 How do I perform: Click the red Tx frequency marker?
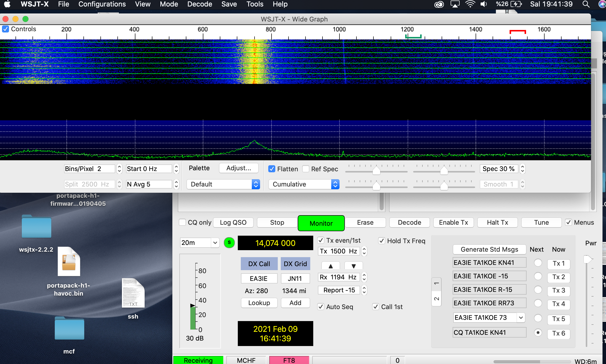518,32
